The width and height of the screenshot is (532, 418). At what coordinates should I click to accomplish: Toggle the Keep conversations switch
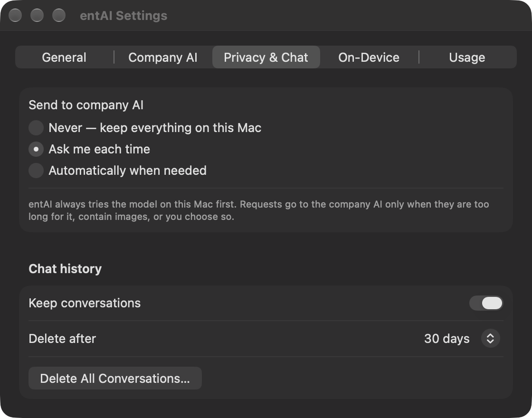coord(486,303)
